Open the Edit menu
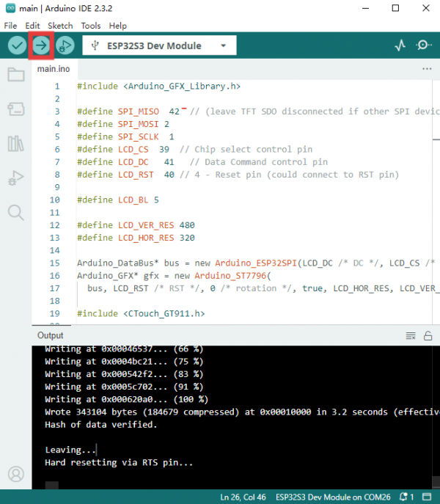 click(32, 26)
